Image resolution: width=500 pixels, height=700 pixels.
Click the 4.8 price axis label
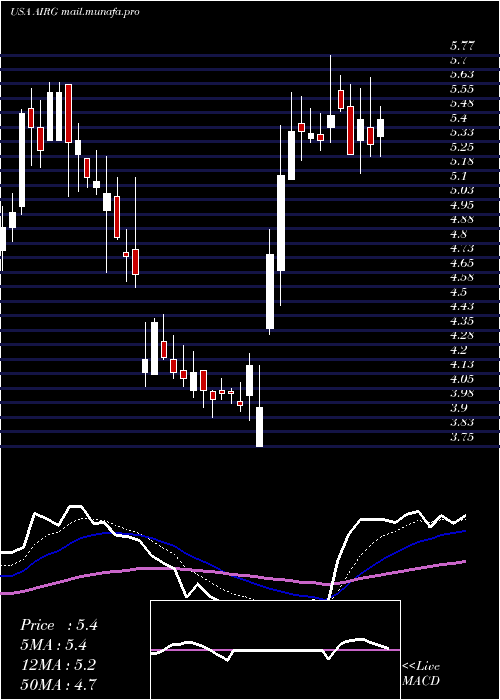pos(459,233)
